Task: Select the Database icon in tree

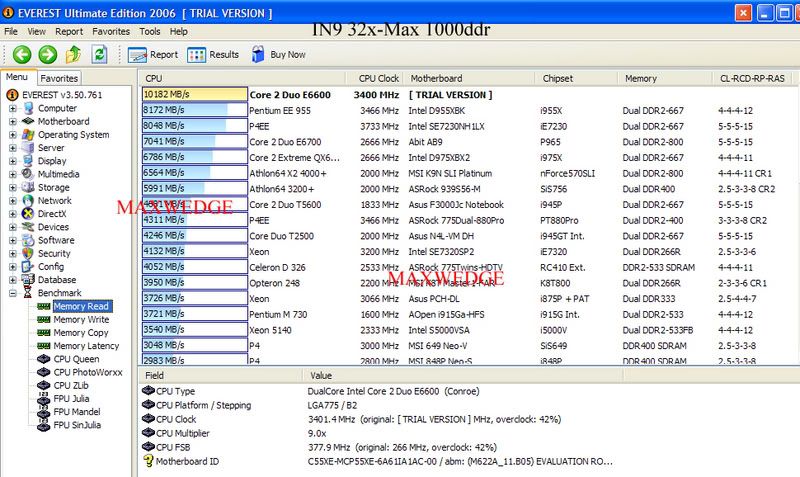Action: coord(28,280)
